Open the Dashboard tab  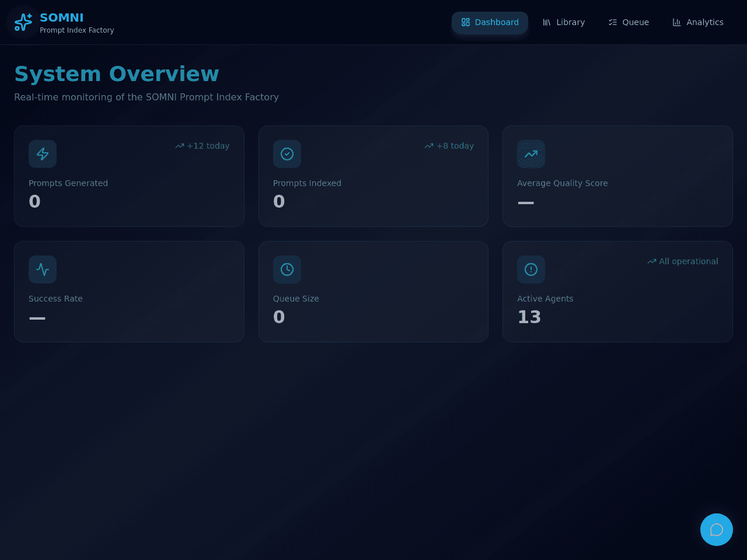point(490,22)
